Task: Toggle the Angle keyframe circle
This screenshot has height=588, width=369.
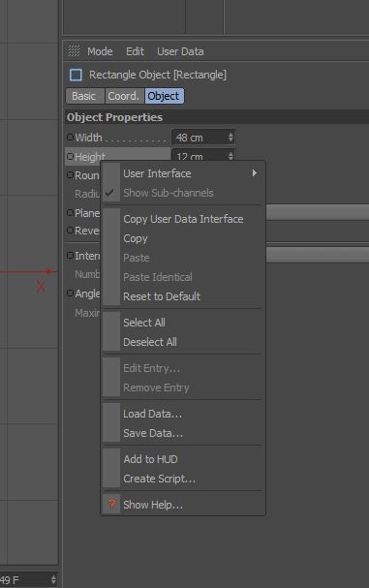Action: click(x=70, y=294)
